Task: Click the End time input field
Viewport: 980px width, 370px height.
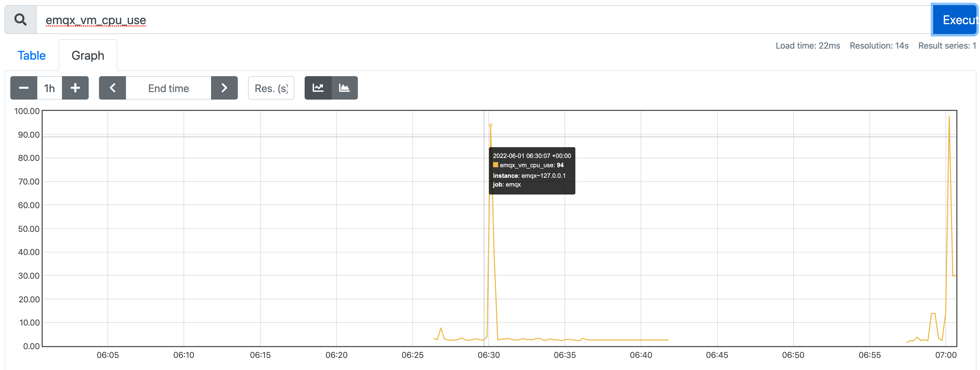Action: pyautogui.click(x=168, y=88)
